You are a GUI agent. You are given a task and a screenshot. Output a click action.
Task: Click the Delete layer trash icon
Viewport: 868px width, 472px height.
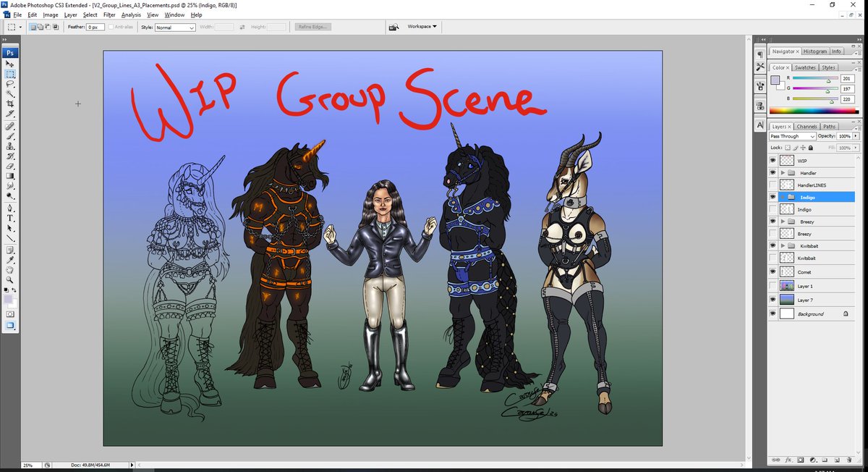(x=849, y=460)
